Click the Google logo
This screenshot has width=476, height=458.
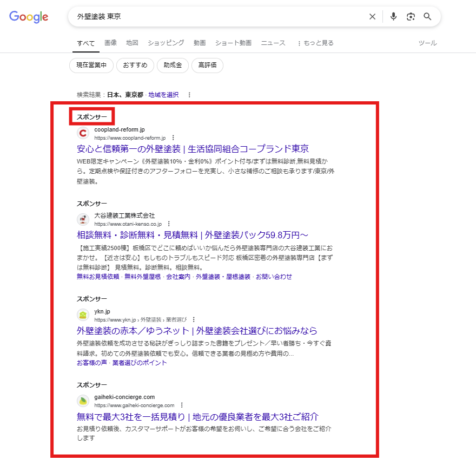pos(28,17)
